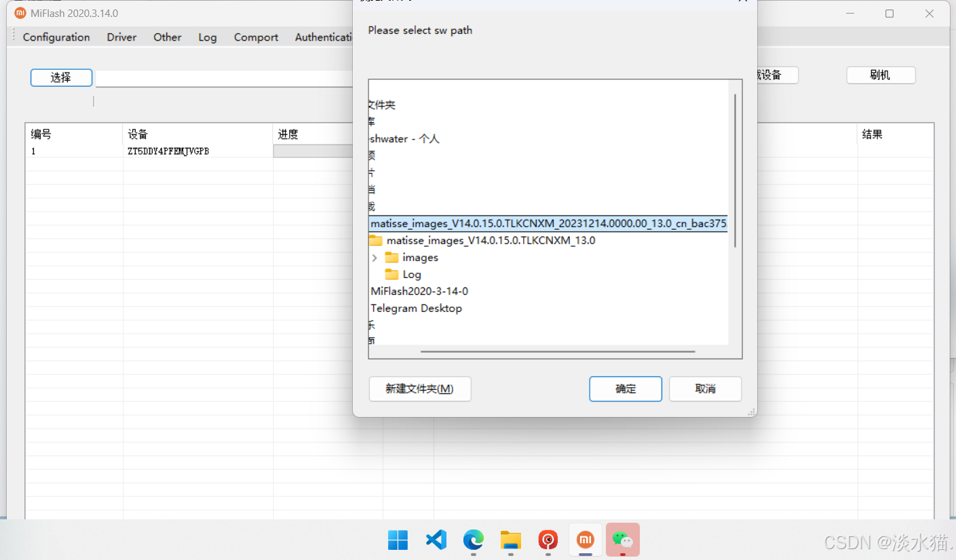
Task: Open the Comport menu
Action: tap(256, 37)
